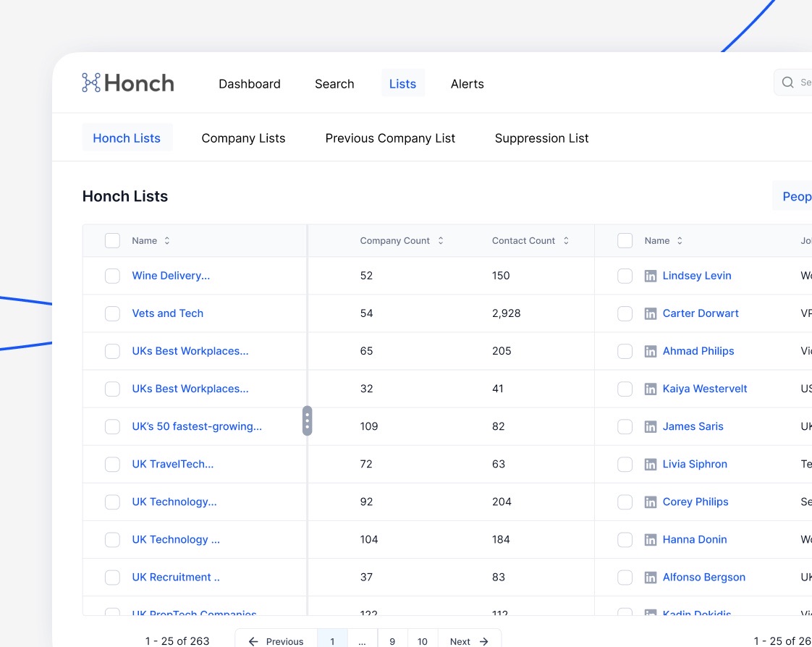812x647 pixels.
Task: Go to the Next page of lists
Action: pyautogui.click(x=469, y=641)
